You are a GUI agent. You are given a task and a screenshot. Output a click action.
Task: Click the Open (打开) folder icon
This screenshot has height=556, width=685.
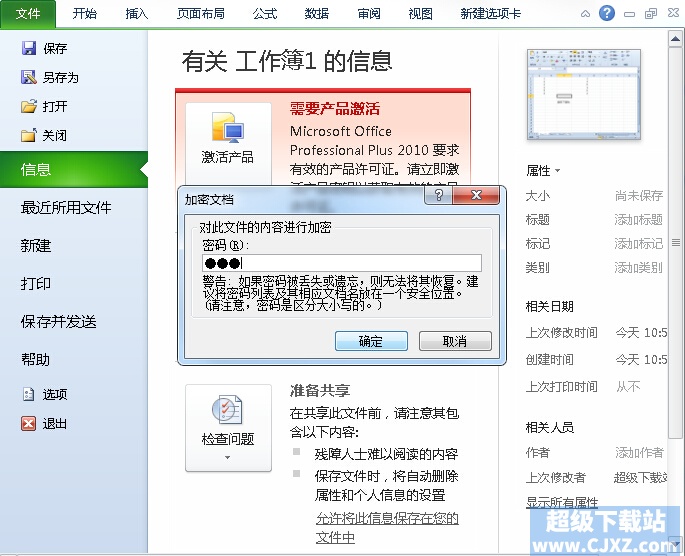[29, 106]
